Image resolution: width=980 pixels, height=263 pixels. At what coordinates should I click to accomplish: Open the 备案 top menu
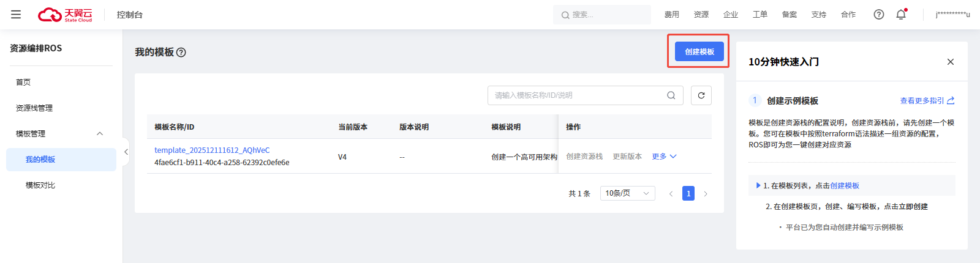(790, 15)
